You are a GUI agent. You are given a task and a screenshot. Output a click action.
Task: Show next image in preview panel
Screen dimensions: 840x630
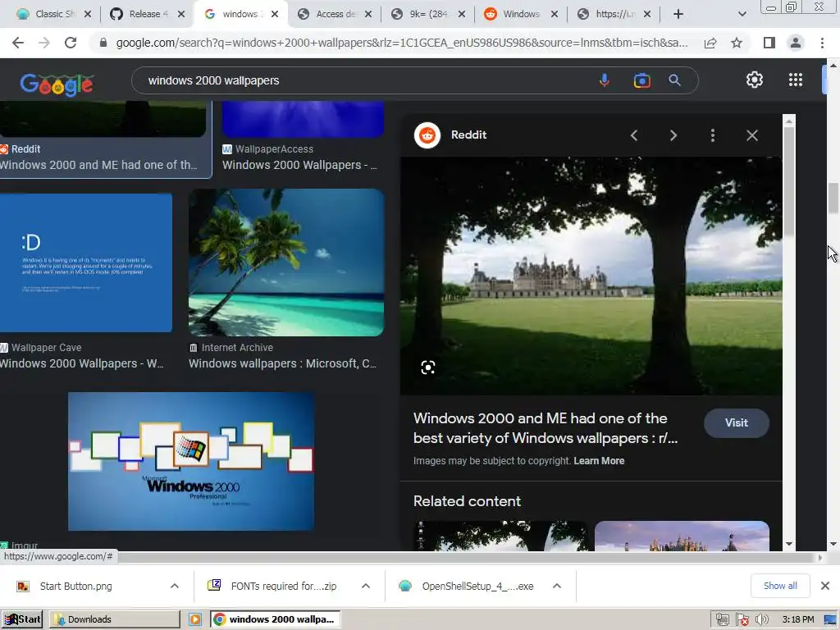pyautogui.click(x=673, y=135)
